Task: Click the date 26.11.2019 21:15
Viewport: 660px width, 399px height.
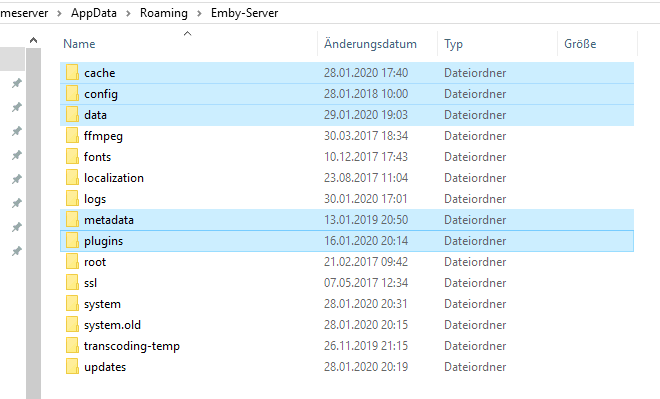Action: [366, 346]
